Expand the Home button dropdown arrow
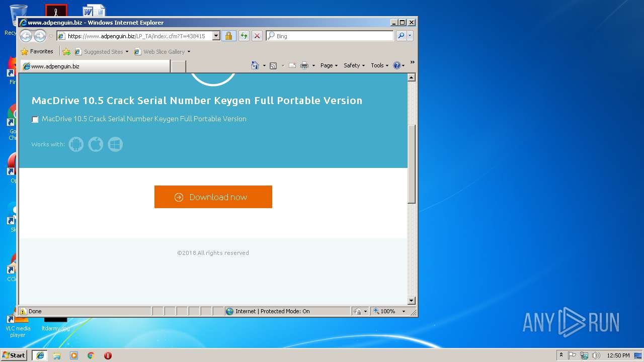644x362 pixels. point(264,66)
